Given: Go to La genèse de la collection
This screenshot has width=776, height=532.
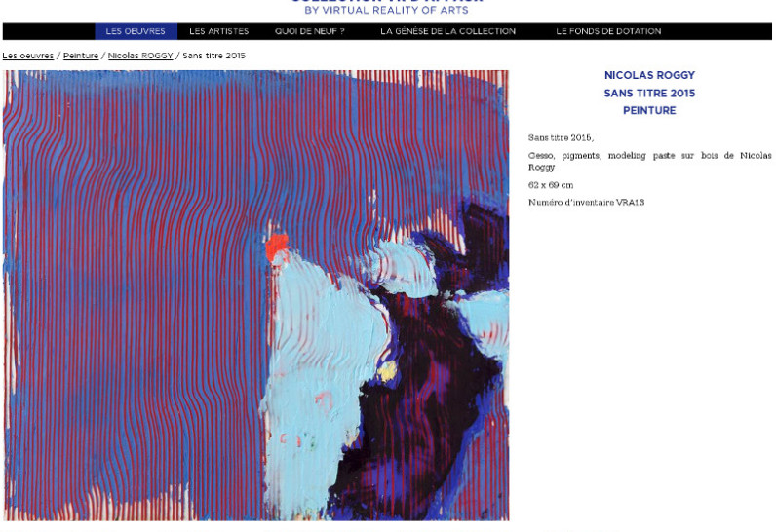Looking at the screenshot, I should 447,31.
